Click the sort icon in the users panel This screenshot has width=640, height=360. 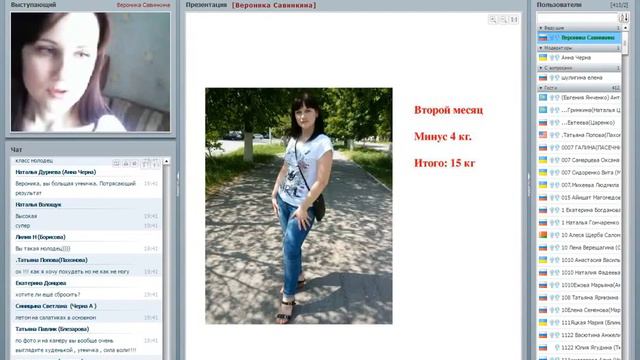[624, 18]
